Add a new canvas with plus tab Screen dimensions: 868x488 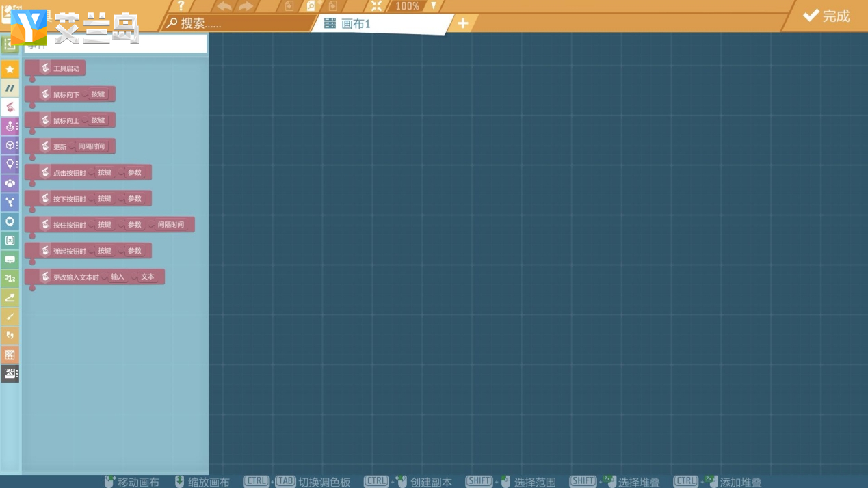click(x=463, y=23)
